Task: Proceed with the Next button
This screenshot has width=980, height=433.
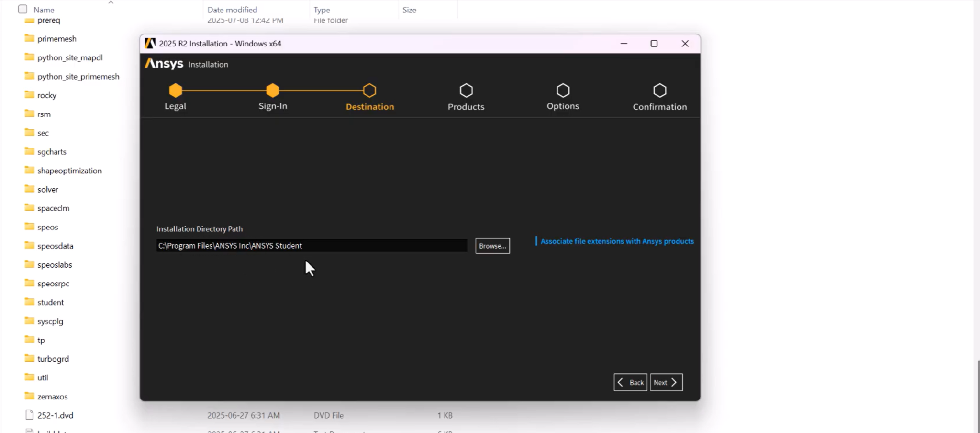Action: [666, 382]
